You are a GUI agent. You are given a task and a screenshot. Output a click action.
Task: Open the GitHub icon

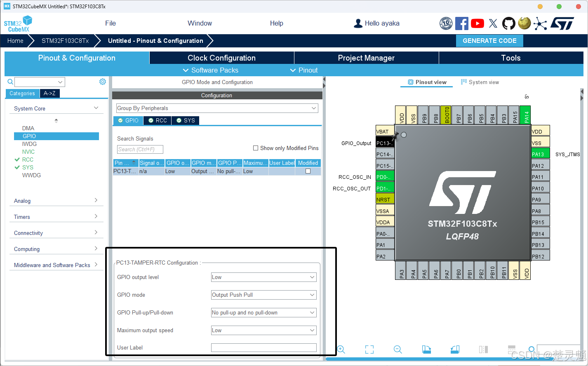pyautogui.click(x=509, y=23)
